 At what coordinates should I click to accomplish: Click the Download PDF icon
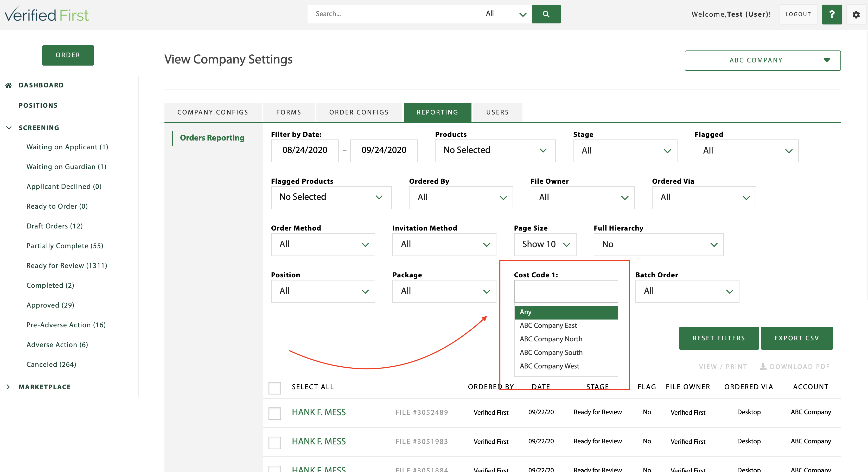pyautogui.click(x=763, y=367)
